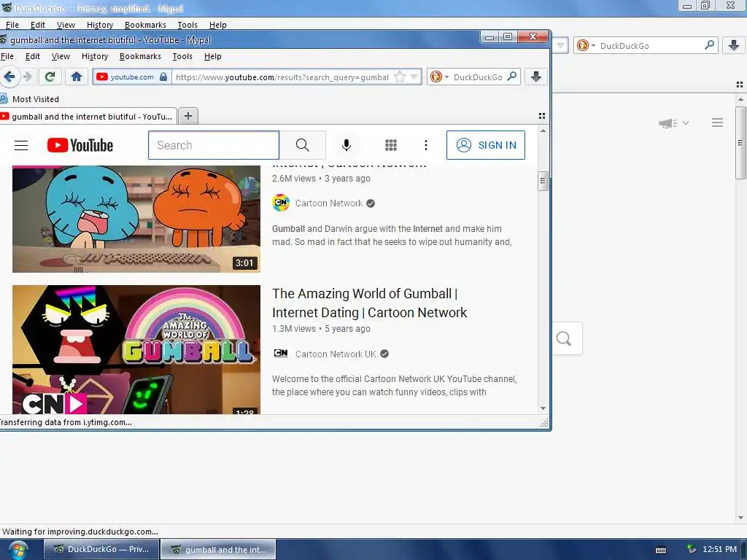
Task: Click the padlock site security icon
Action: [163, 77]
